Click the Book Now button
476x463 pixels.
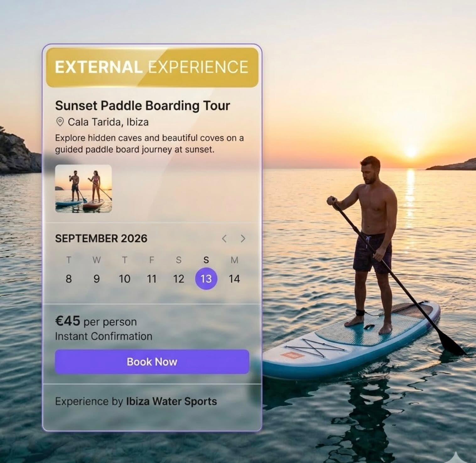152,362
